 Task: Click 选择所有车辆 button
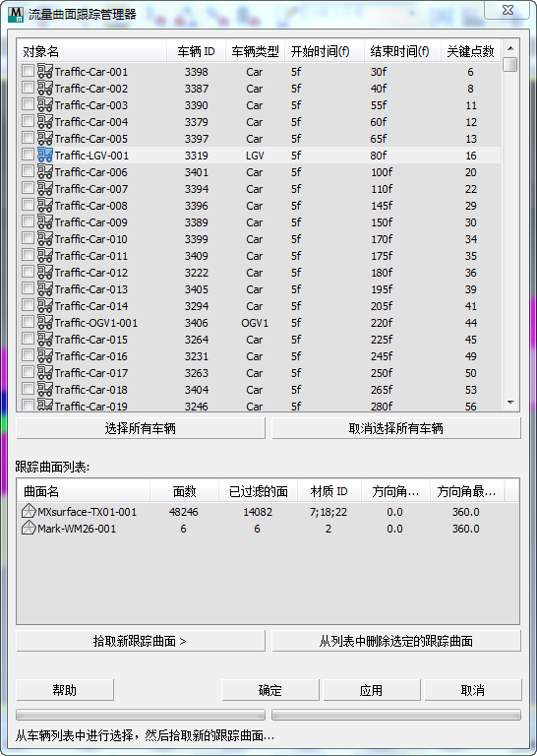[x=141, y=428]
